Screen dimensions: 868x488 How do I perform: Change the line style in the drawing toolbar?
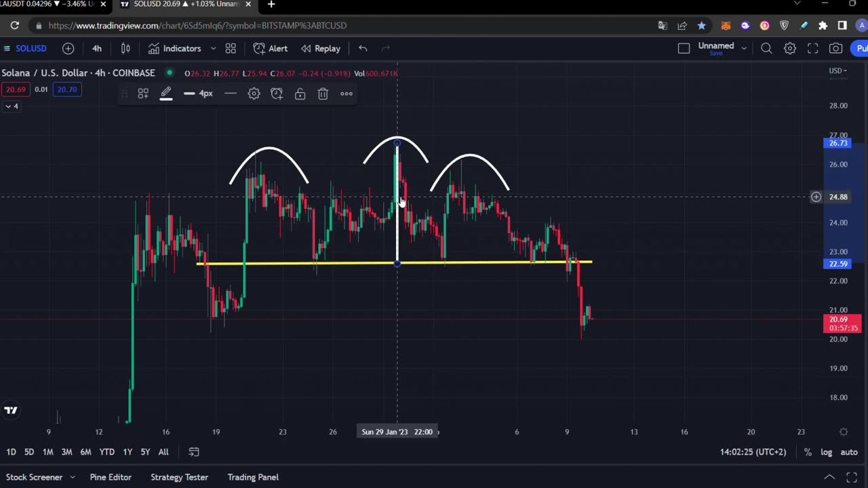(x=231, y=94)
